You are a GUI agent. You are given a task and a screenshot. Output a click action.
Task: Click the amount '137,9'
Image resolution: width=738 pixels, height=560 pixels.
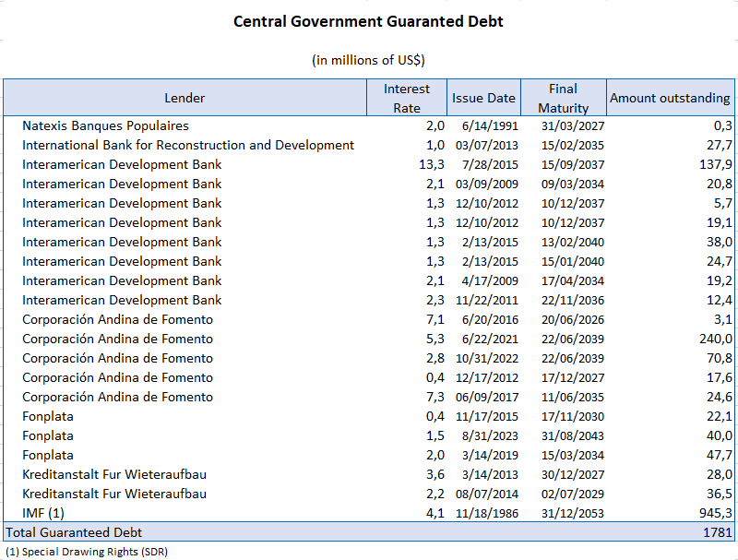point(716,164)
